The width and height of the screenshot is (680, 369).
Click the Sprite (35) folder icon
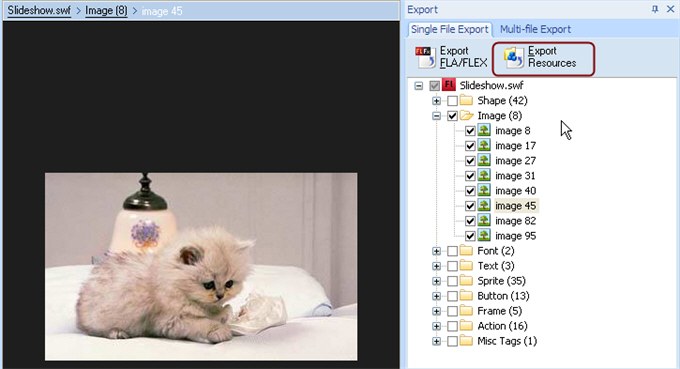(466, 281)
